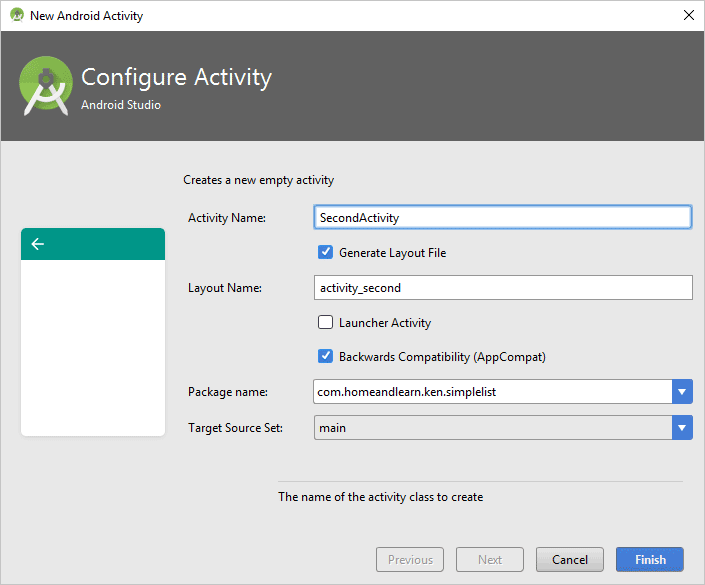705x585 pixels.
Task: Select the Target Source Set 'main' field
Action: point(492,428)
